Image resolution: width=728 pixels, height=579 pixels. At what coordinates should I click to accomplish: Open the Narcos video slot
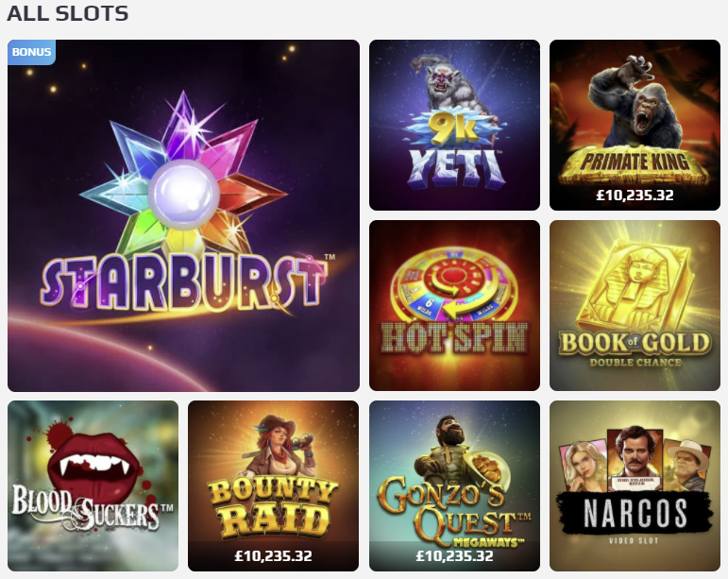[x=635, y=486]
